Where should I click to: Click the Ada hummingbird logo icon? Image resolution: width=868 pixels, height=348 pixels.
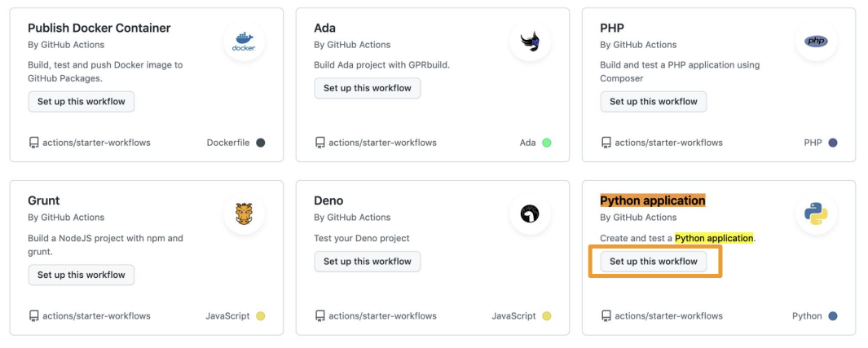point(530,42)
